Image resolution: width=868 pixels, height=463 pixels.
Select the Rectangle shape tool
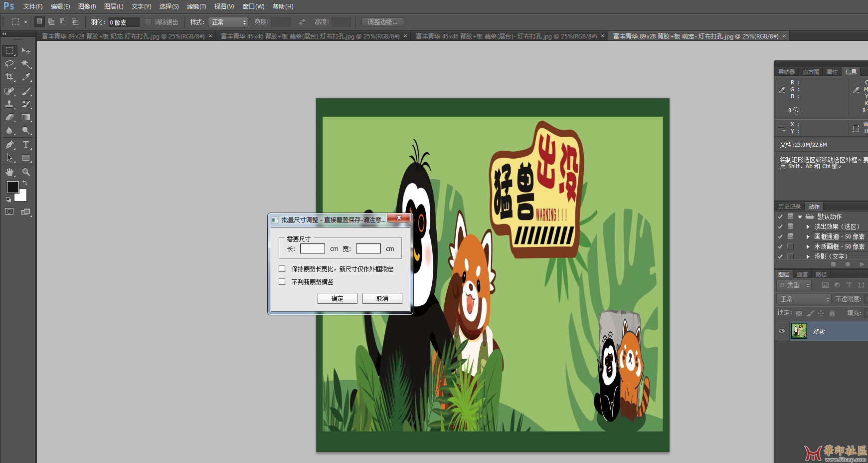point(26,158)
